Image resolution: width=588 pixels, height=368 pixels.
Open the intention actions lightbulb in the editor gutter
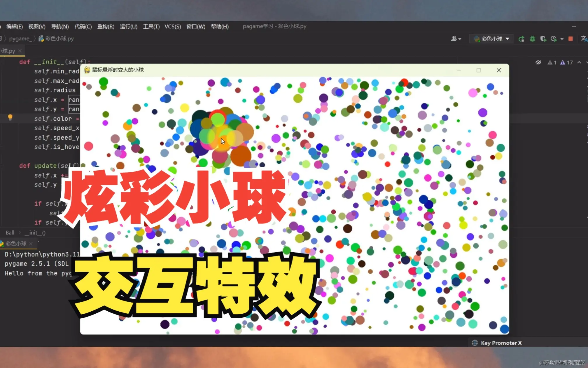pyautogui.click(x=10, y=117)
